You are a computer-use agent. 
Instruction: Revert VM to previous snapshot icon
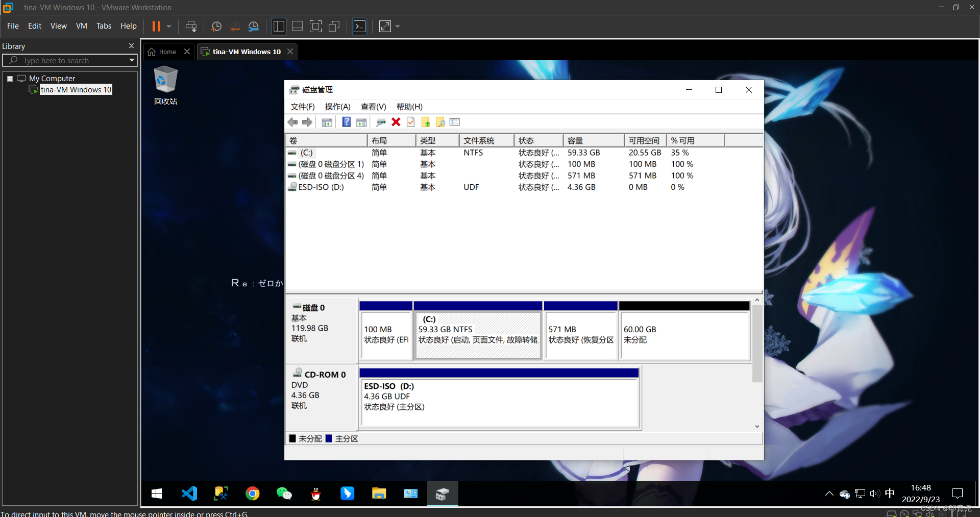pos(235,26)
